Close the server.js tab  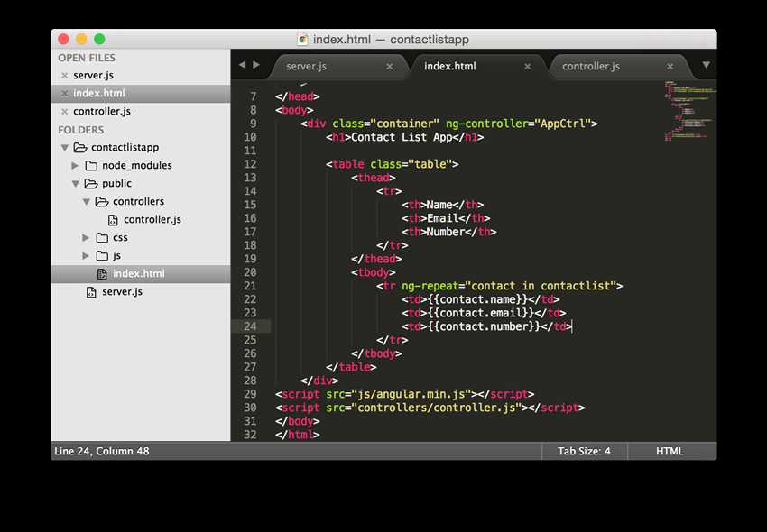point(390,67)
